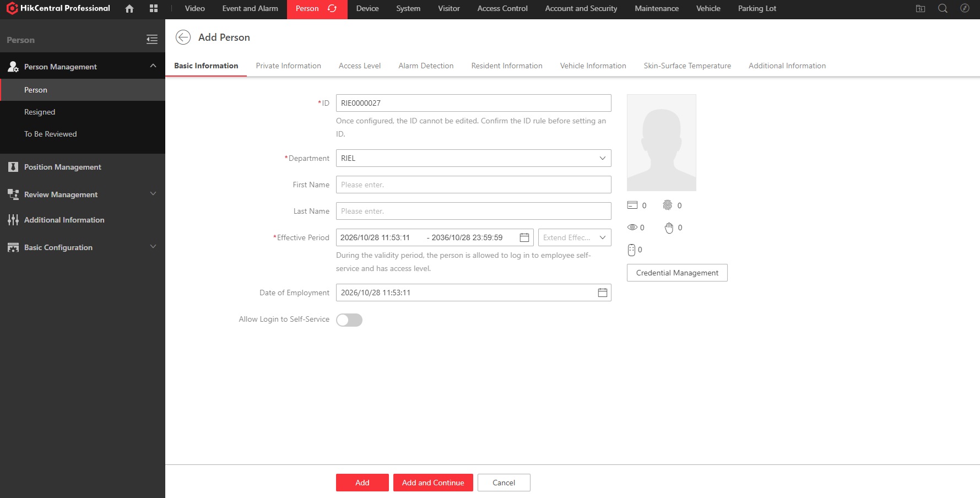Open the apps grid icon
Screen dimensions: 980x498
tap(154, 8)
